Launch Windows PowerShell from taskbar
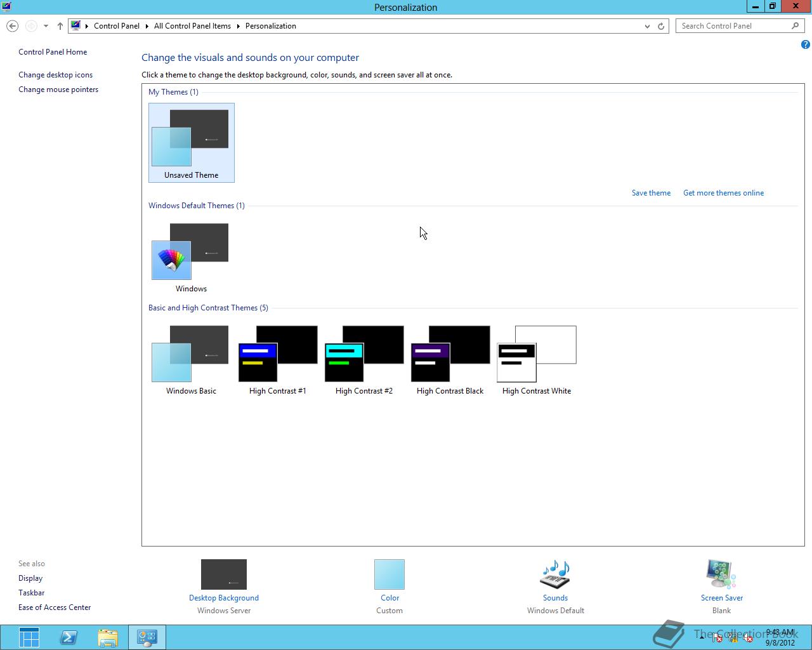The image size is (812, 650). 69,637
